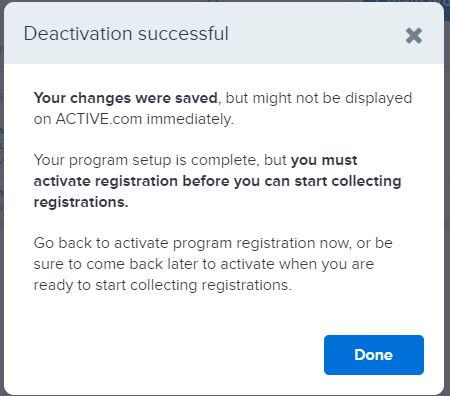Screen dimensions: 450x396
Task: Close the dialog with the X icon
Action: tap(414, 35)
